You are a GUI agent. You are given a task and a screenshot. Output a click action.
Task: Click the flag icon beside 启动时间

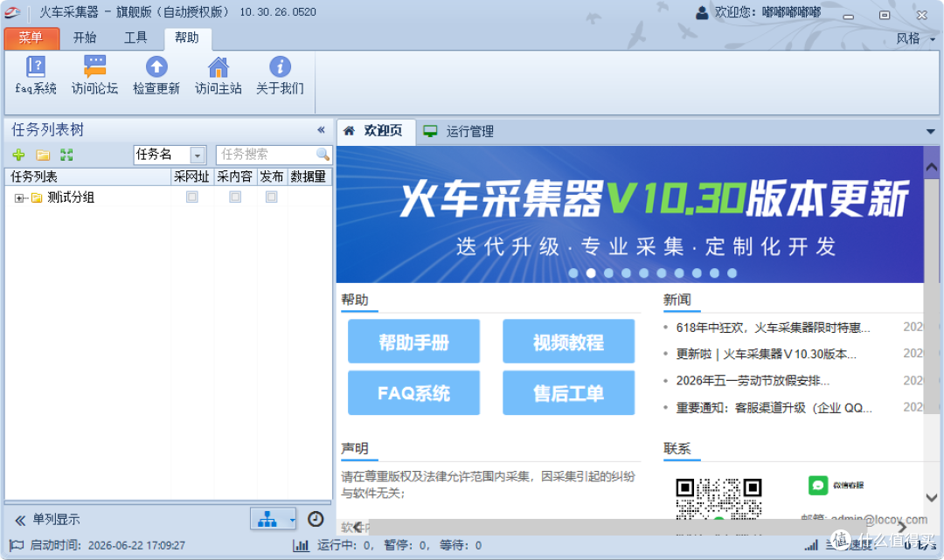[17, 545]
